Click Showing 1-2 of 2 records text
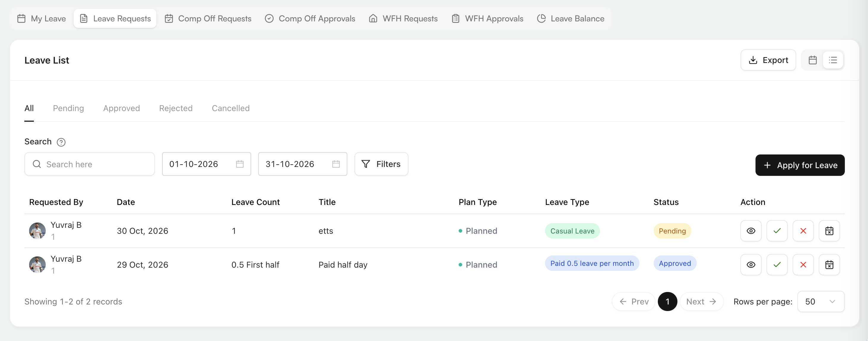Screen dimensions: 868x341 pos(73,301)
